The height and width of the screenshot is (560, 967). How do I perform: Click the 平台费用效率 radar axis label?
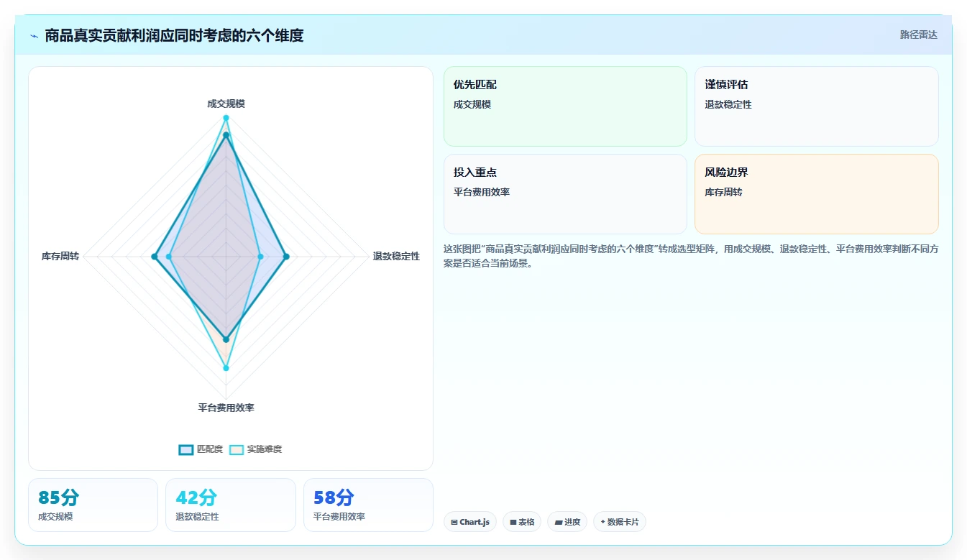click(x=226, y=408)
